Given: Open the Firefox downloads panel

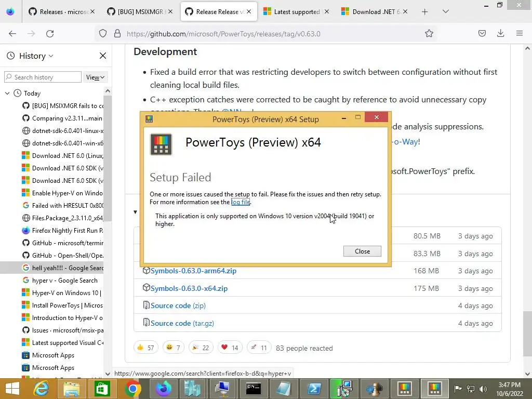Looking at the screenshot, I should pos(500,33).
